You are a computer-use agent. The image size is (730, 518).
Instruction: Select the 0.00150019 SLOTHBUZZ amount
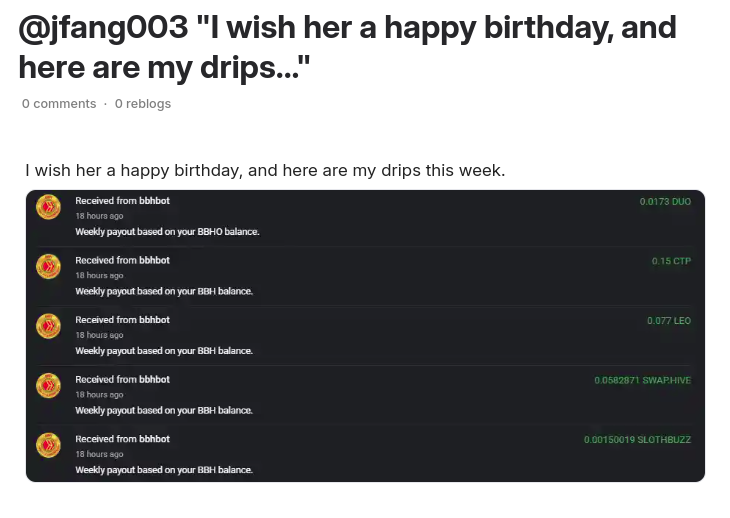pyautogui.click(x=637, y=440)
